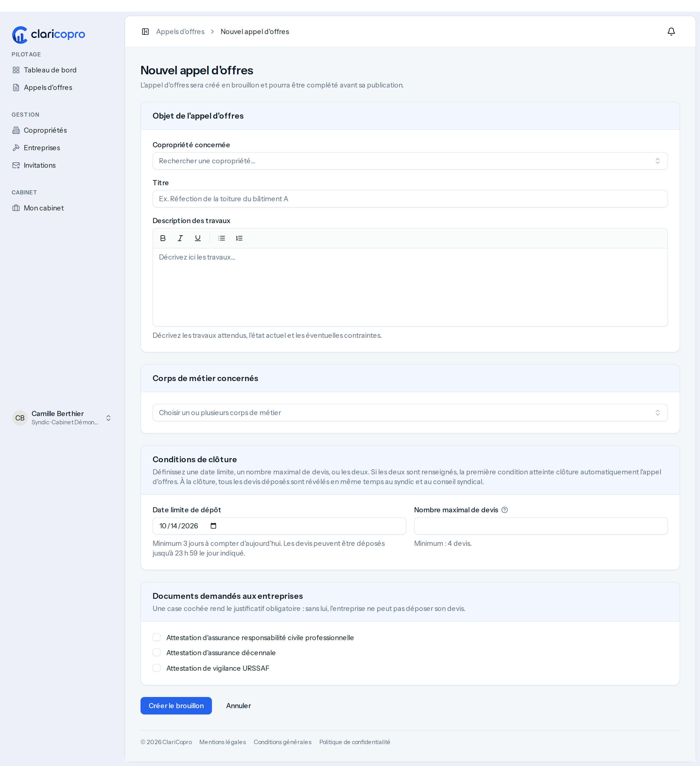This screenshot has width=700, height=766.
Task: Click Appels d'offres breadcrumb link
Action: [180, 32]
